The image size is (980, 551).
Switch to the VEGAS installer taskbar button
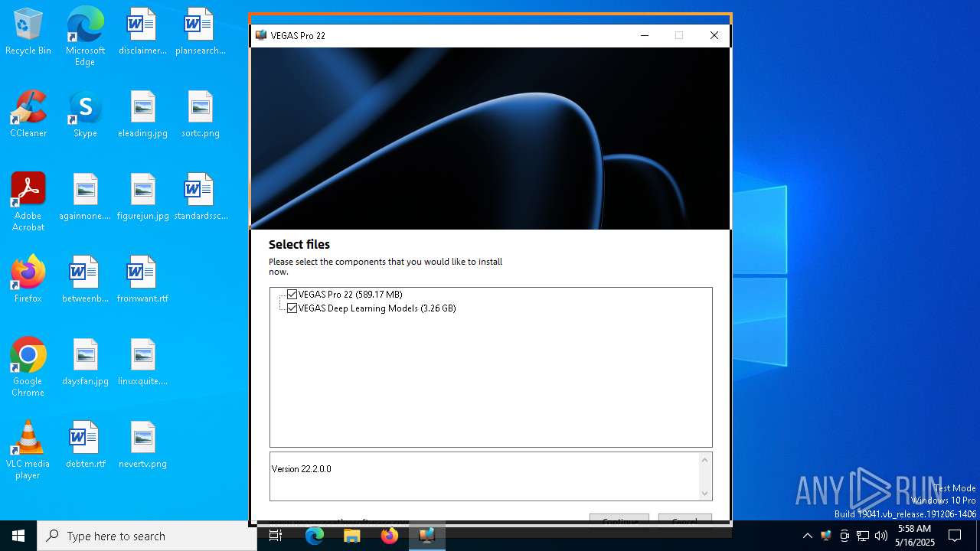point(426,536)
